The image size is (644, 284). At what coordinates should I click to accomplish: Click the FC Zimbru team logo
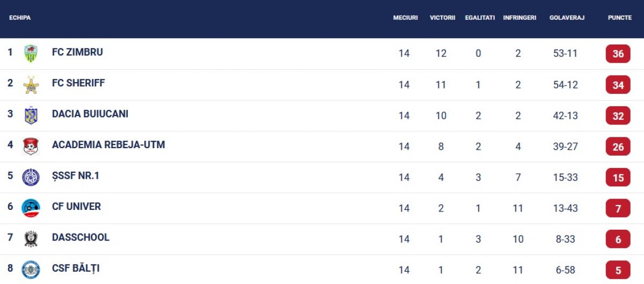[31, 54]
